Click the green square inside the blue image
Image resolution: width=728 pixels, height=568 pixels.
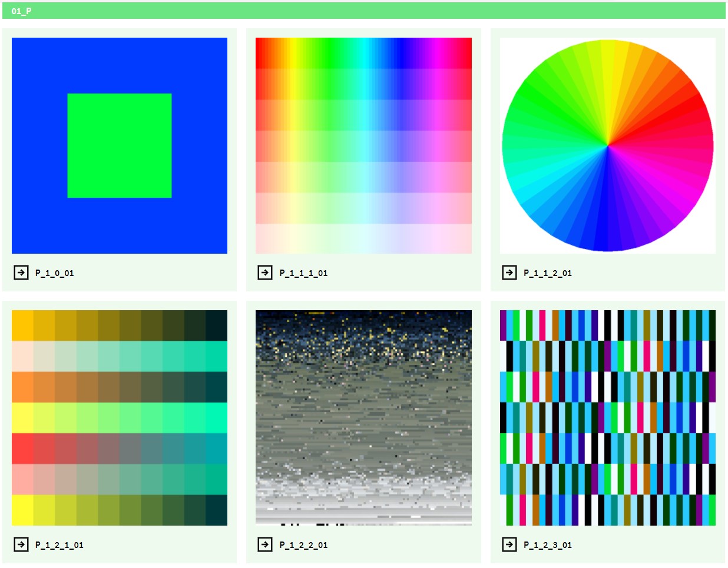(x=119, y=144)
